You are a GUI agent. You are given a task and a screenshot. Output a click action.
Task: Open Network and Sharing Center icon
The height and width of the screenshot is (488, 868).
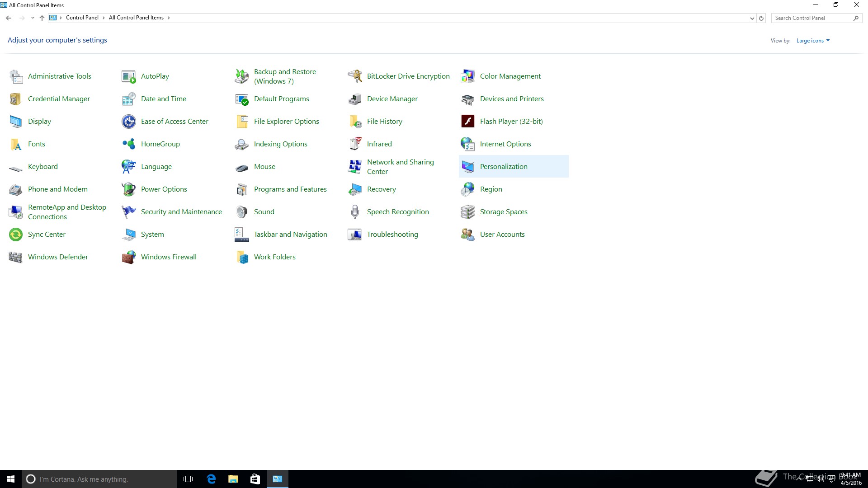[x=355, y=167]
